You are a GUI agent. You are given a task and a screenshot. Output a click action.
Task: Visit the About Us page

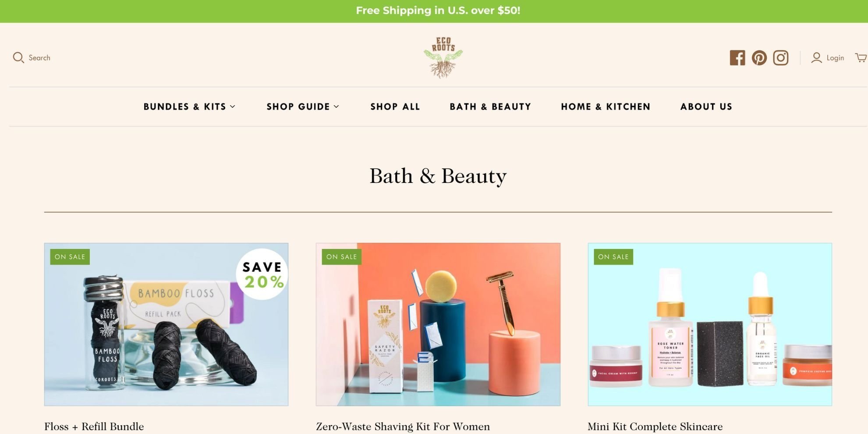[x=706, y=107]
